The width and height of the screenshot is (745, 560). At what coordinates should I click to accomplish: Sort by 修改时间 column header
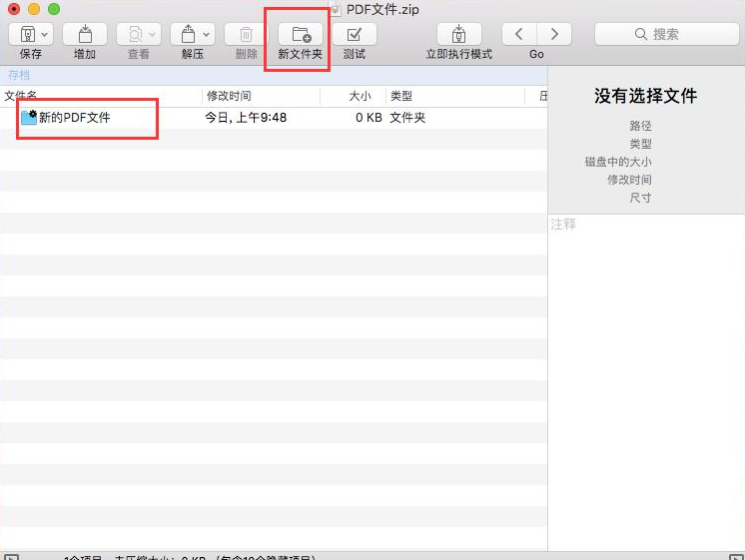point(260,96)
